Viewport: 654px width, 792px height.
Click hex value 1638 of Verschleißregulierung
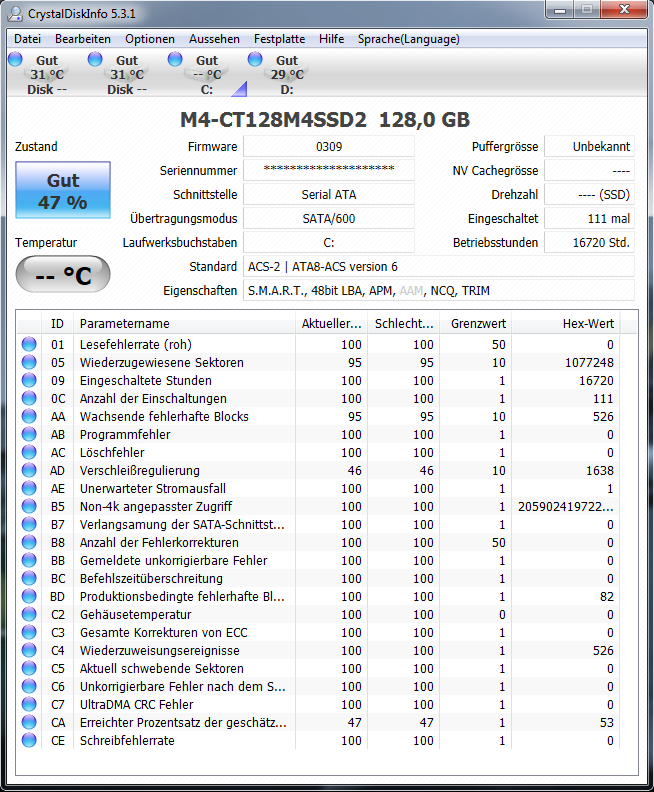click(599, 470)
